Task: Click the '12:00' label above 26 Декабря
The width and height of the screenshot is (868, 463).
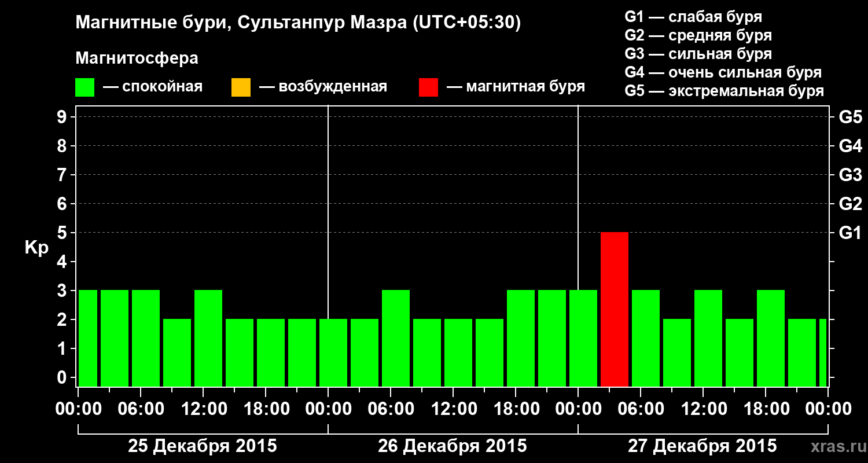Action: [x=453, y=409]
